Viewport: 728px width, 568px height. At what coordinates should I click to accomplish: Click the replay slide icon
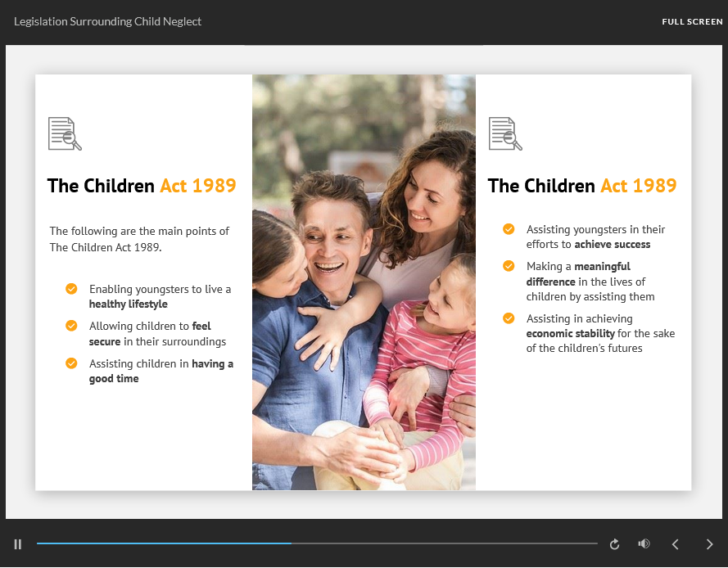614,544
